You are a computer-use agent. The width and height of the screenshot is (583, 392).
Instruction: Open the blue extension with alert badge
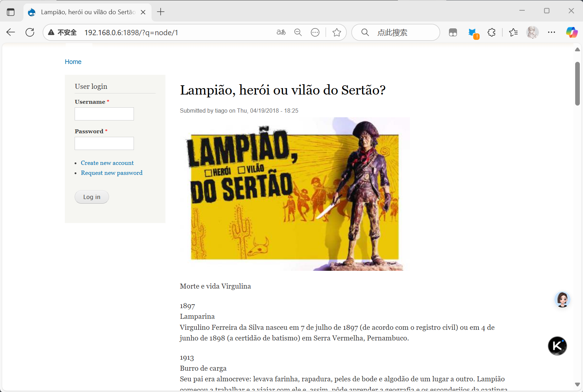point(473,33)
